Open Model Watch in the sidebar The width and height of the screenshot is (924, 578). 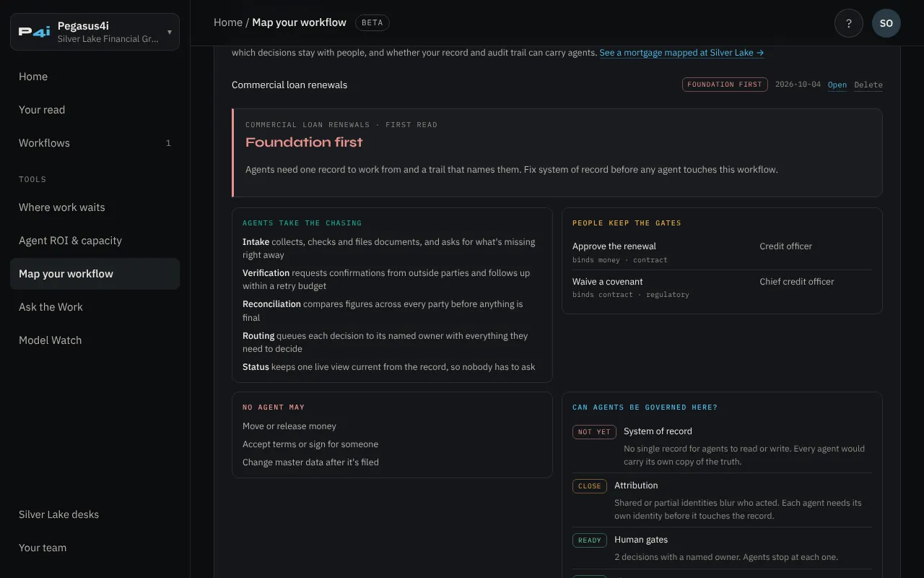95,340
